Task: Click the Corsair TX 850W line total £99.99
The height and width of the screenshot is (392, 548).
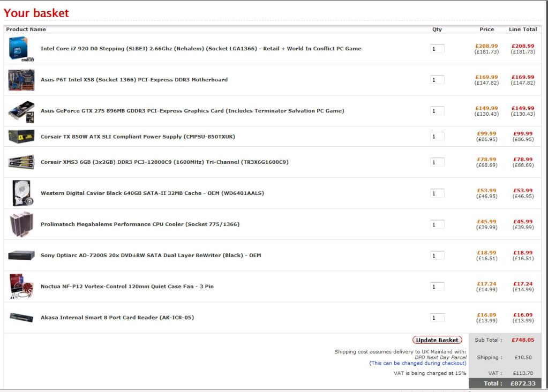Action: point(523,134)
